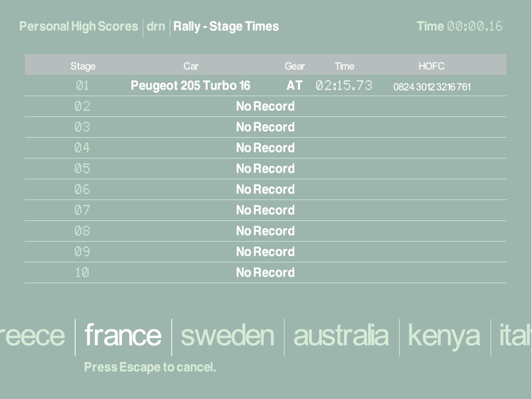Select the france country tab

coord(123,336)
